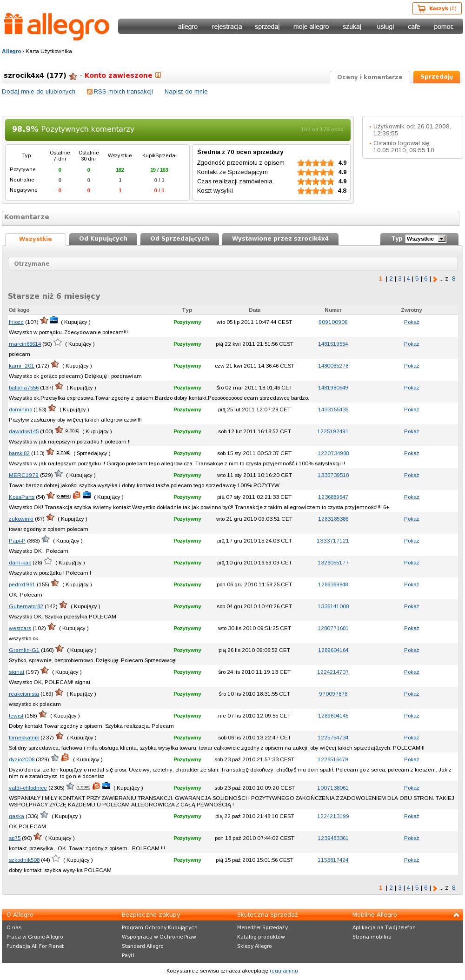This screenshot has height=980, width=465.
Task: Click the Allegro breadcrumb link
Action: coord(12,51)
